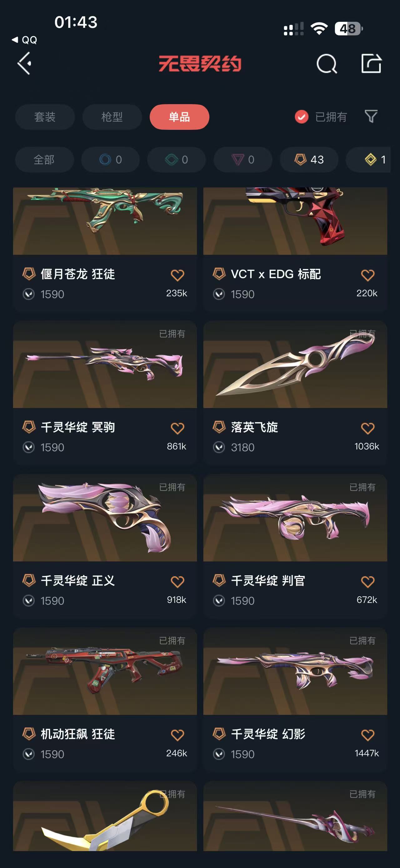400x868 pixels.
Task: Filter by the orange tier showing 43
Action: (x=309, y=159)
